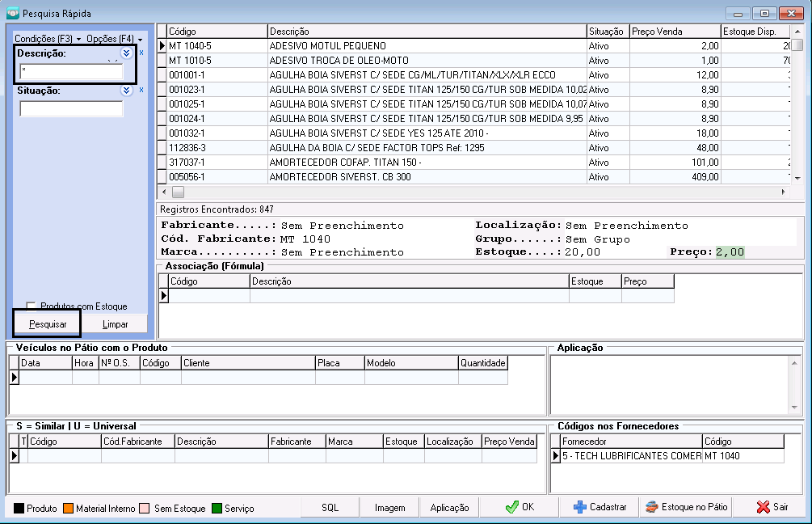Click the Situação column header

608,31
